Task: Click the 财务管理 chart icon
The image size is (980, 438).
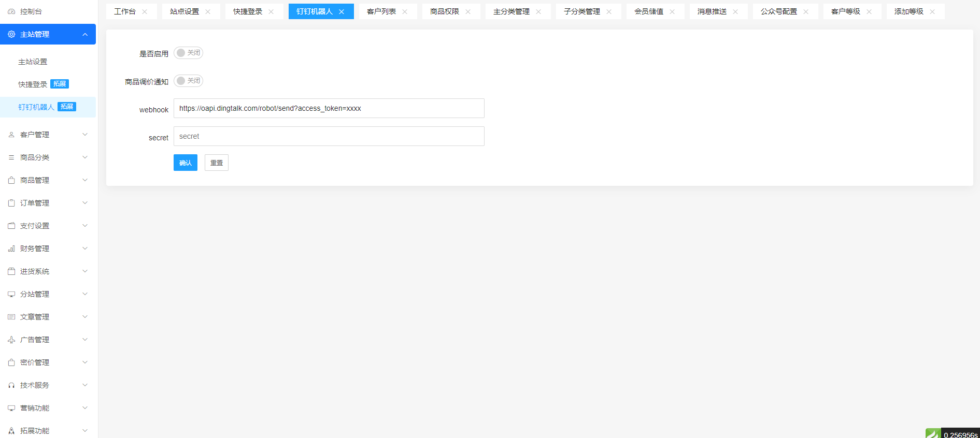Action: point(11,249)
